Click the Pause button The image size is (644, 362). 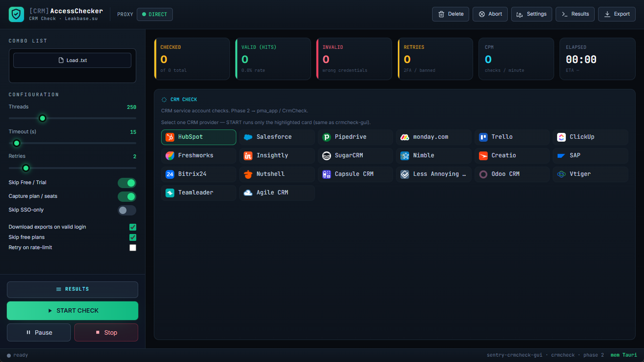(x=39, y=332)
